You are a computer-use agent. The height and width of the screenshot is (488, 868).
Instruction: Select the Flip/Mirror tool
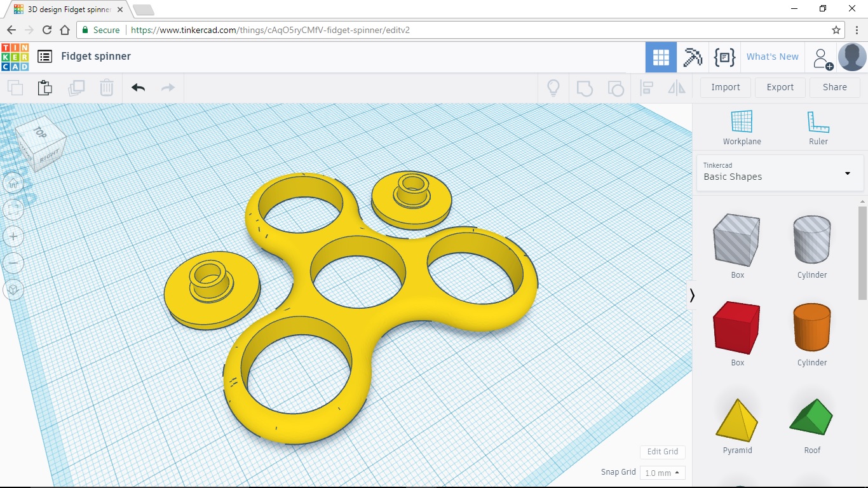676,88
